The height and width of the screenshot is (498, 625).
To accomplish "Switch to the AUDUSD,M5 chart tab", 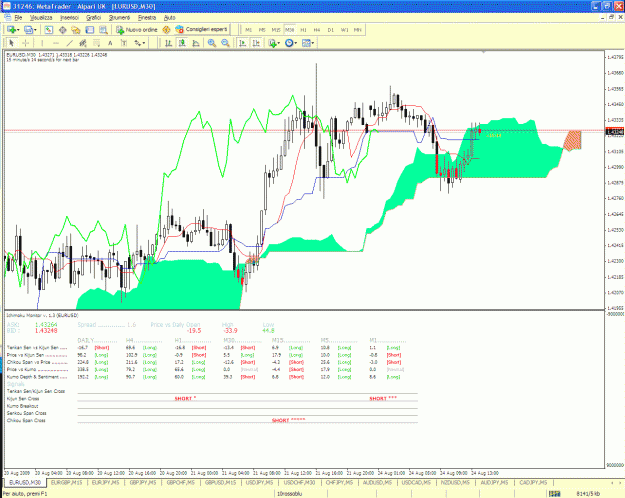I will [x=377, y=482].
